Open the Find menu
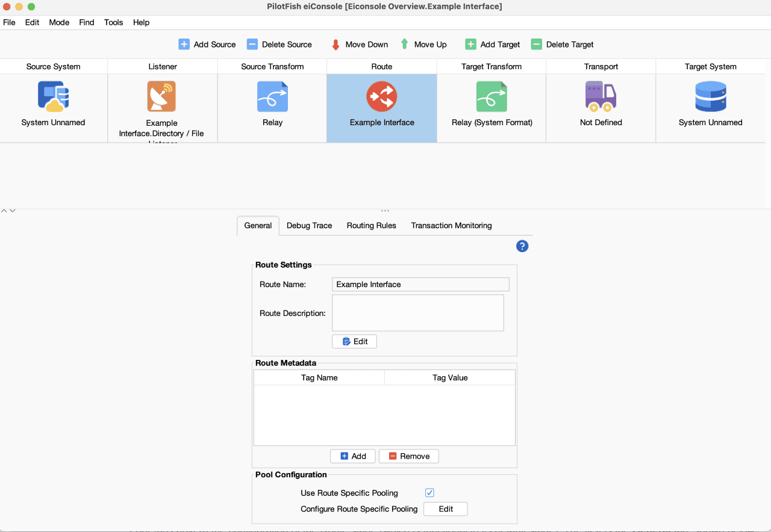 (x=87, y=22)
